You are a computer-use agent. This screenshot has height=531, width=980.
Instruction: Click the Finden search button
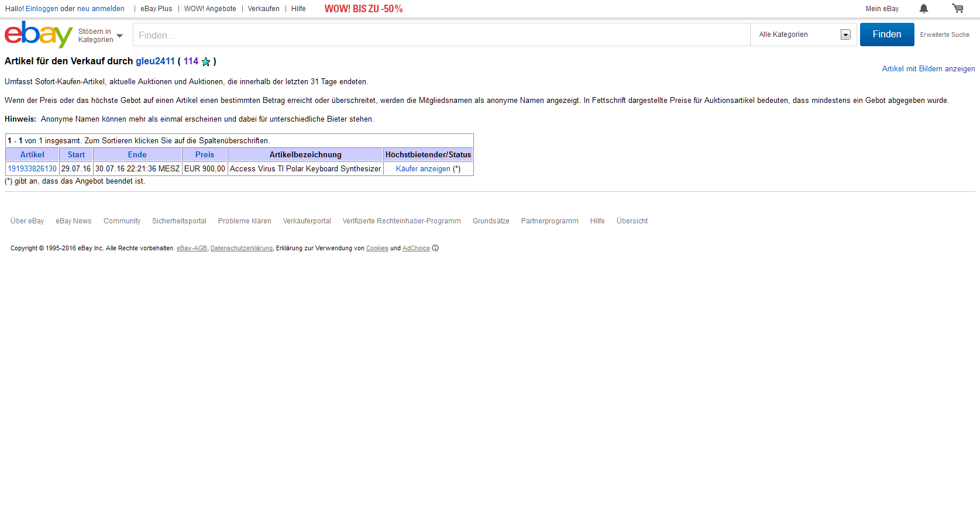click(x=886, y=35)
